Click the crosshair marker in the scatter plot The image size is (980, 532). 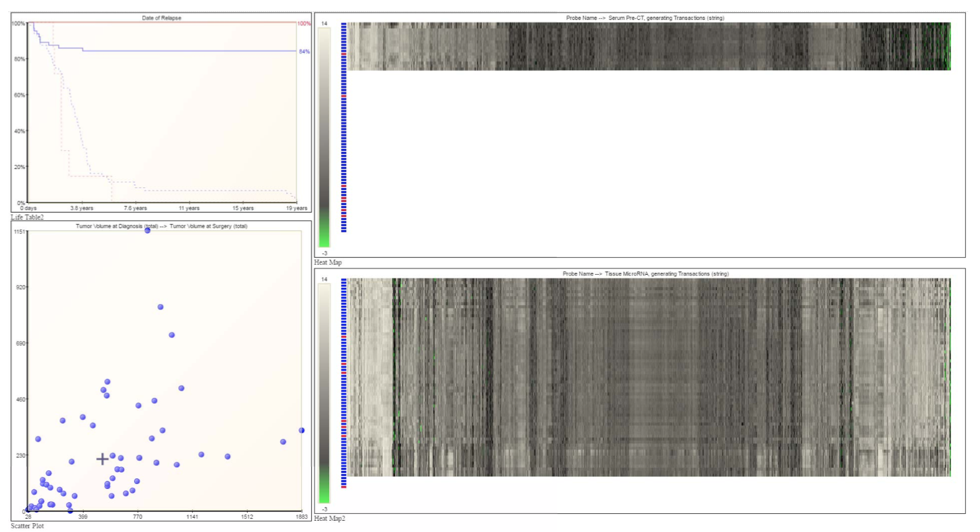click(102, 459)
